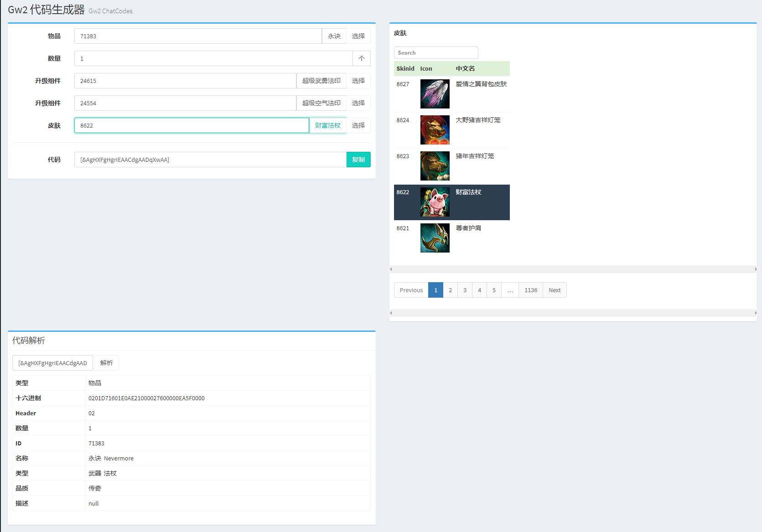Screen dimensions: 762x532
Task: Click the left arrow of the skin table scrollbar
Action: click(391, 269)
